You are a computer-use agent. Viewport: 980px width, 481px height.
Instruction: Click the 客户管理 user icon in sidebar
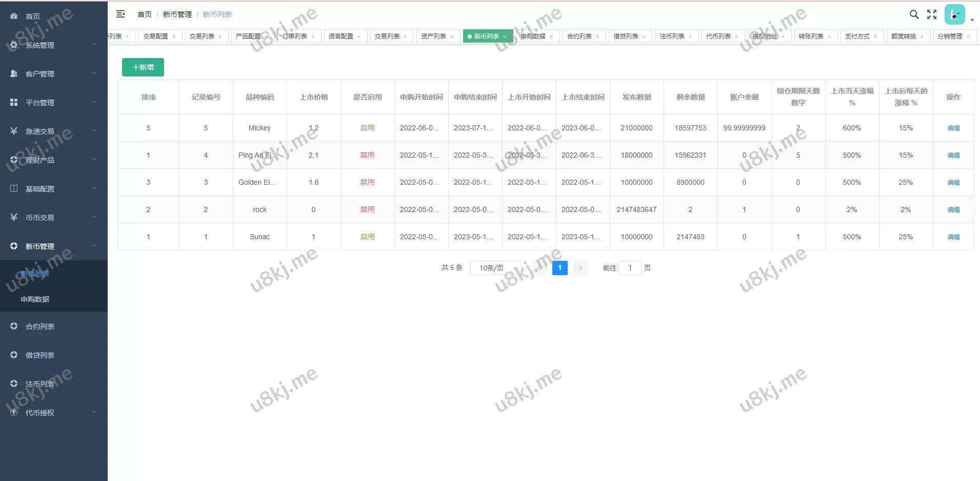click(14, 74)
